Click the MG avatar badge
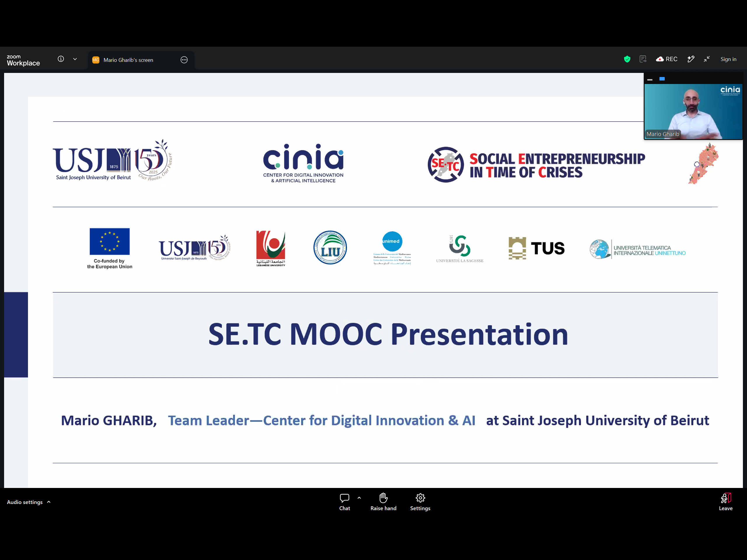747x560 pixels. click(96, 60)
